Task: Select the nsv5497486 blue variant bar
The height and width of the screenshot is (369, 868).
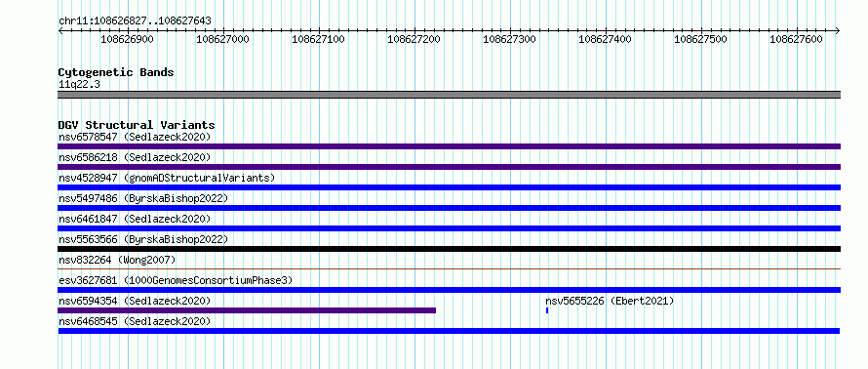Action: pos(449,208)
